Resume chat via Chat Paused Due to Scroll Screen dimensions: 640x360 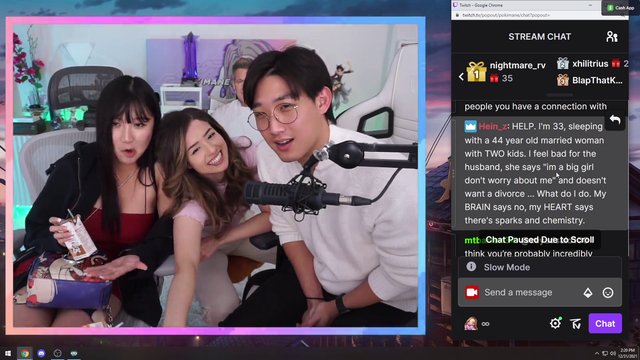point(540,240)
